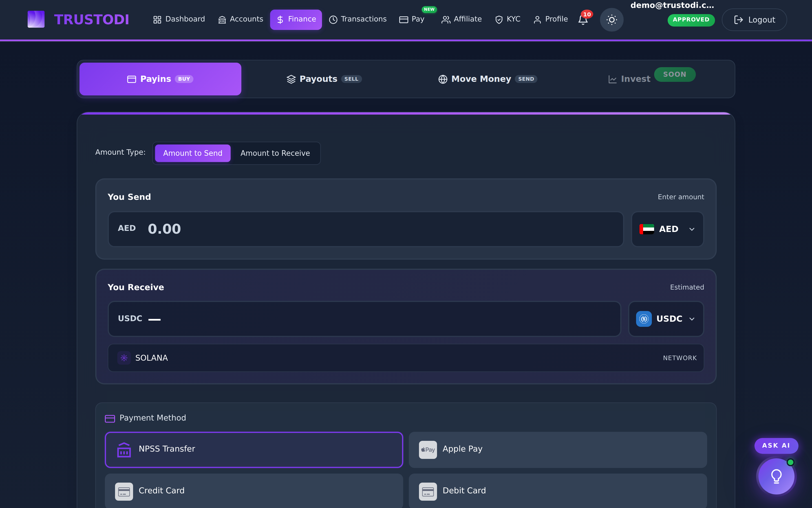Image resolution: width=812 pixels, height=508 pixels.
Task: Click the UAE flag icon
Action: pos(646,229)
